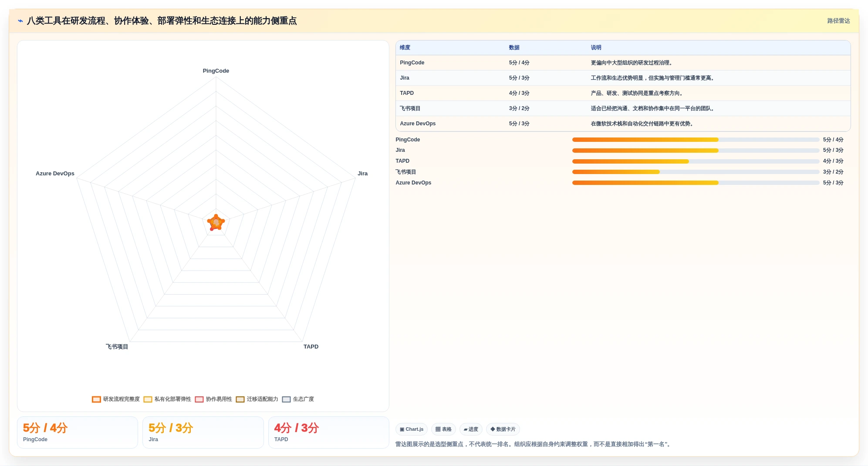Click the 表格 tag
Image resolution: width=868 pixels, height=466 pixels.
(443, 429)
